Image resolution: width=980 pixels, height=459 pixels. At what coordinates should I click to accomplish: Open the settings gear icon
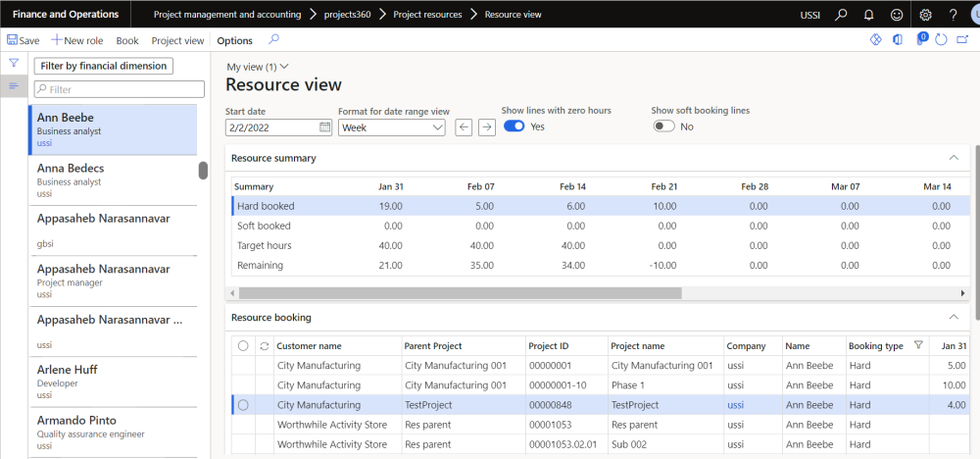[x=926, y=15]
